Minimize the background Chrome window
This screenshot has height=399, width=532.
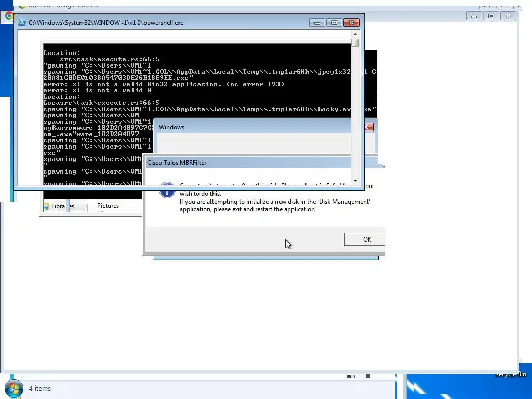[474, 16]
